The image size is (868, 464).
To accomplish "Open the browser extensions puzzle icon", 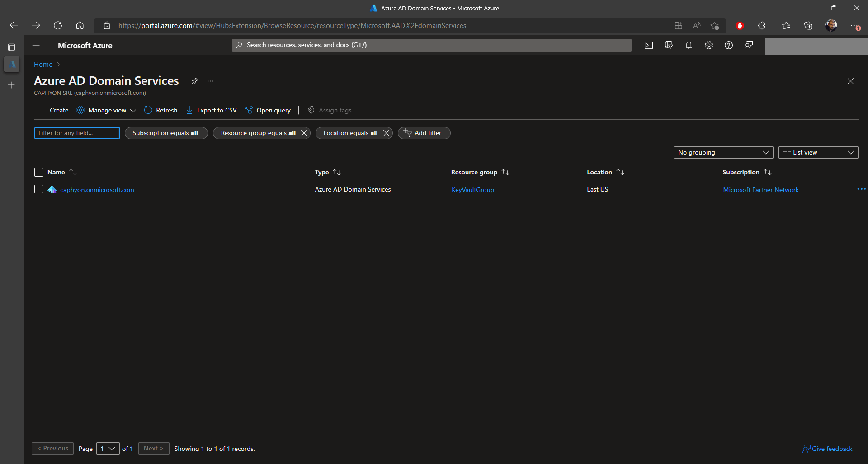I will click(762, 26).
